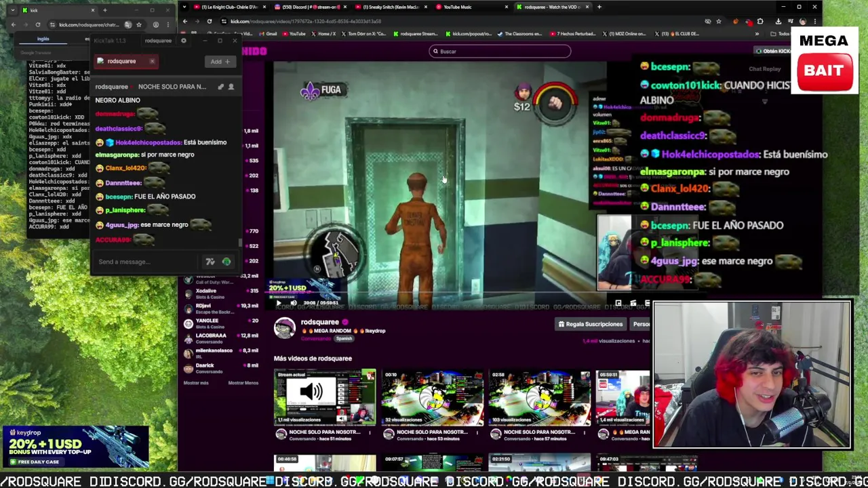The width and height of the screenshot is (868, 488).
Task: Open a new tab in main browser
Action: tap(599, 7)
